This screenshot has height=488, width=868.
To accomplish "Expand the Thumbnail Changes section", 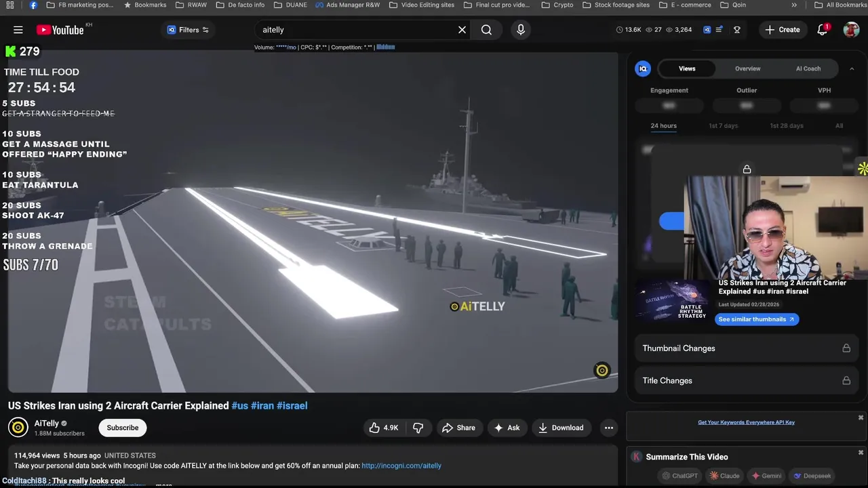I will [x=747, y=348].
